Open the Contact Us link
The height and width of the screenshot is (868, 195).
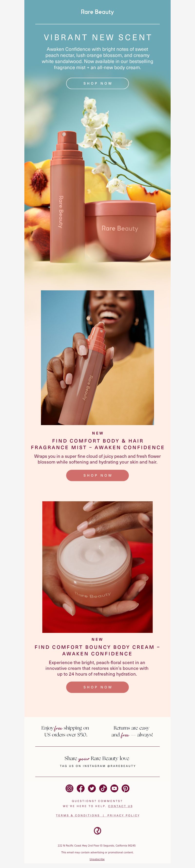point(120,806)
